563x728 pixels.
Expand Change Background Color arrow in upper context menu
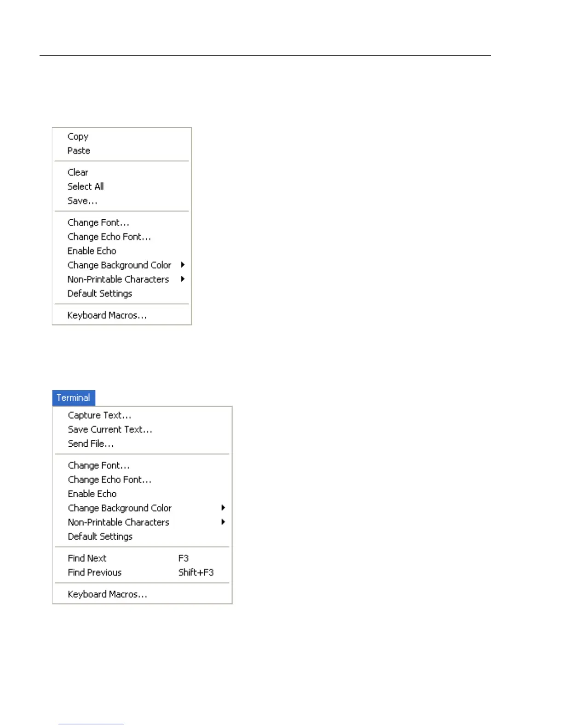pos(183,265)
